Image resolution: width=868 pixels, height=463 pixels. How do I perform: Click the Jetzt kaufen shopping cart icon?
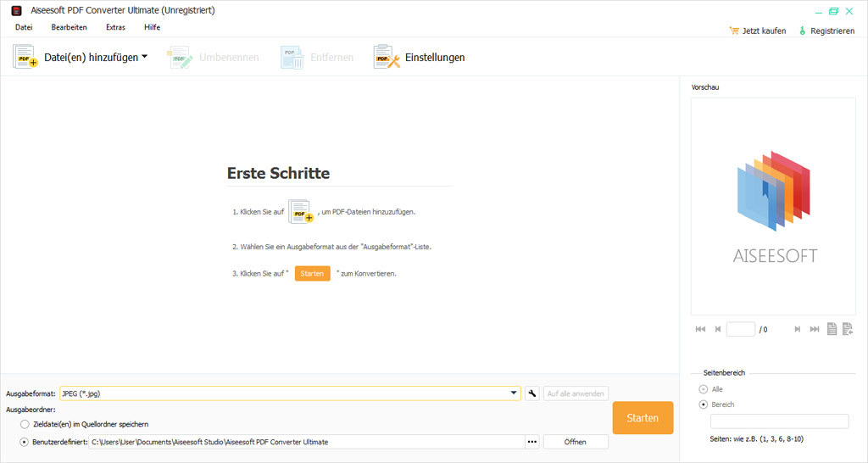tap(734, 31)
